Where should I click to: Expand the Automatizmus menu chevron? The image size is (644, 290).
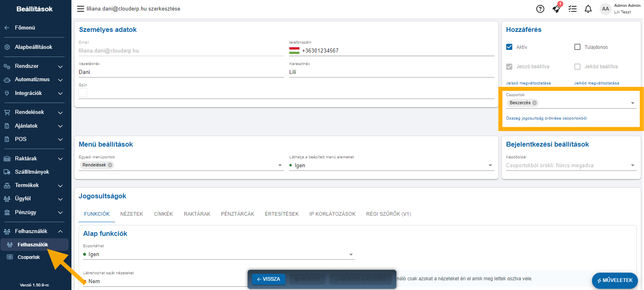pyautogui.click(x=61, y=80)
